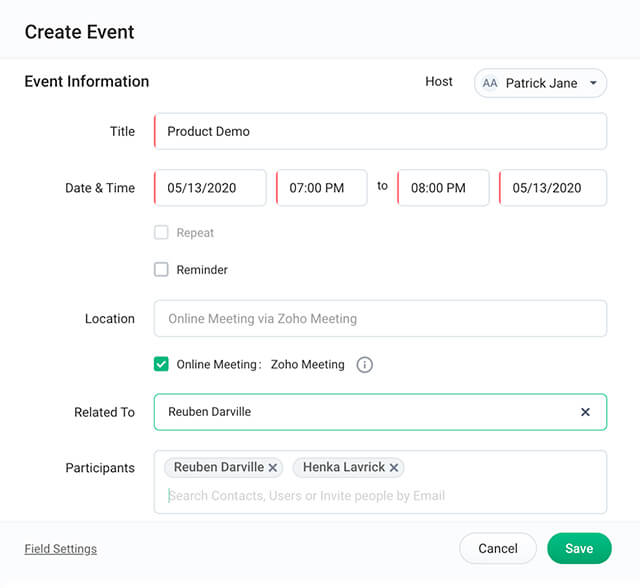This screenshot has height=588, width=640.
Task: Remove participant Reuben Darville chip
Action: (273, 468)
